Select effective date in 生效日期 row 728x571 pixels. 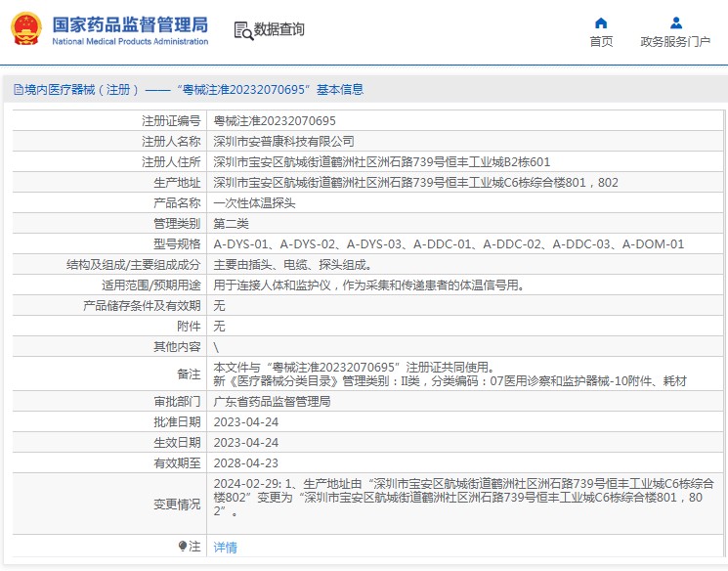(x=245, y=443)
